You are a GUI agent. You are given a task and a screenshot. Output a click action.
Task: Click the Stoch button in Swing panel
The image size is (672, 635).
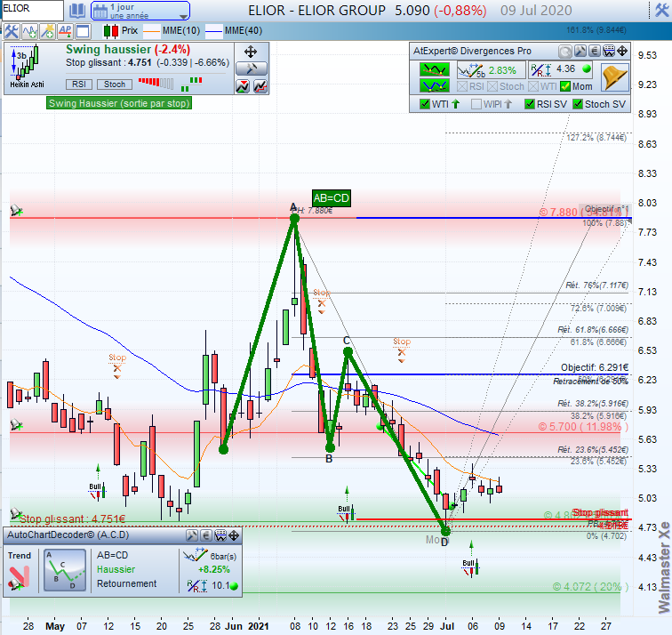pyautogui.click(x=115, y=84)
